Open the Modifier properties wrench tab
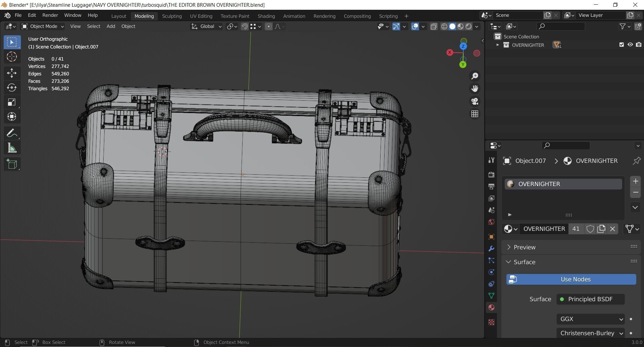 pos(491,249)
